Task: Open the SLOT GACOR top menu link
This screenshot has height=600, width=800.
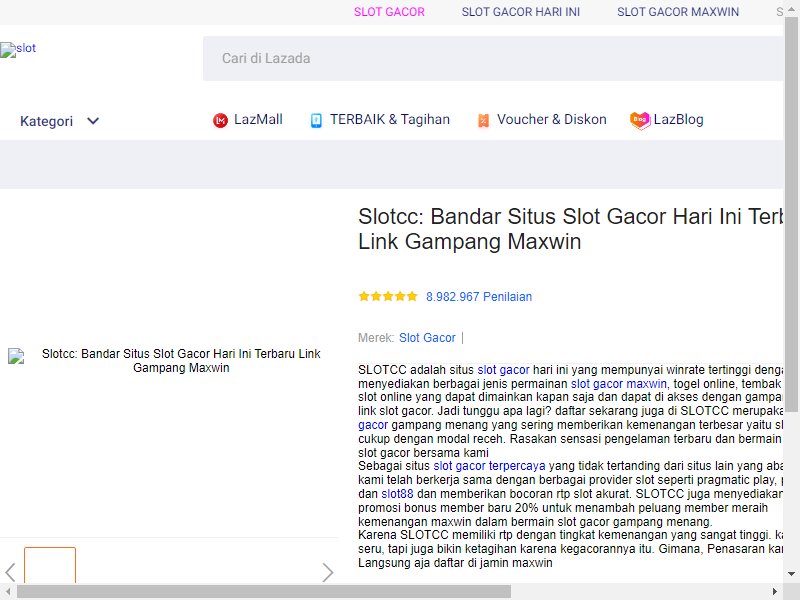Action: (389, 12)
